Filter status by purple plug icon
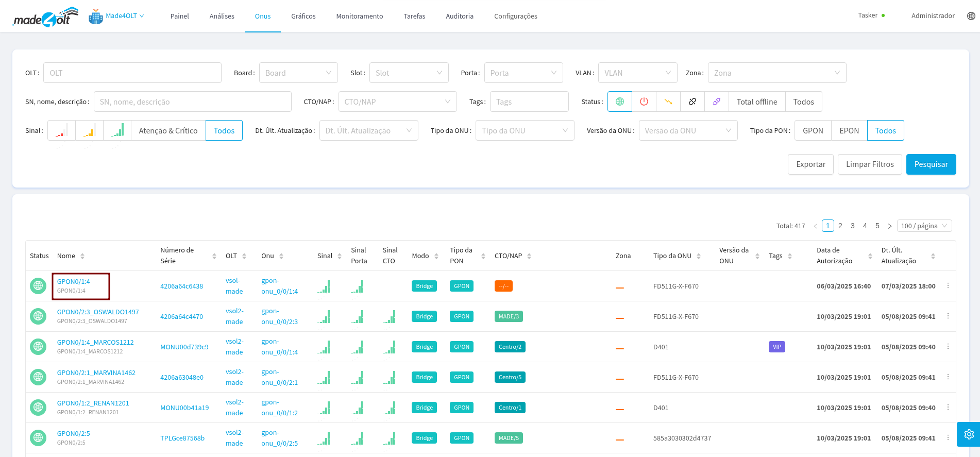Screen dimensions: 980x457 point(717,101)
